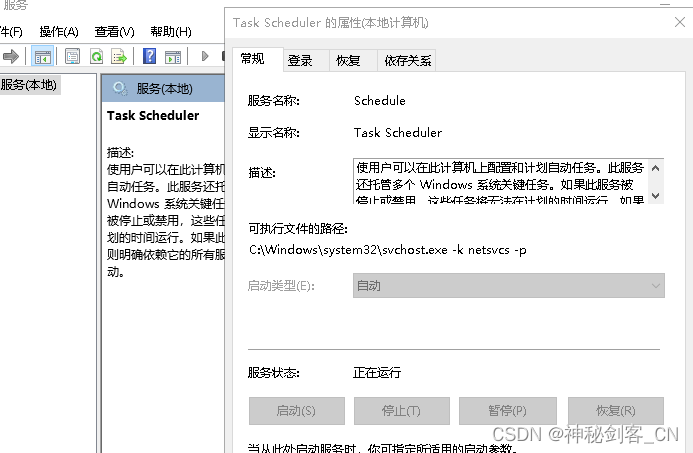
Task: Open the properties toolbar icon
Action: pyautogui.click(x=72, y=56)
